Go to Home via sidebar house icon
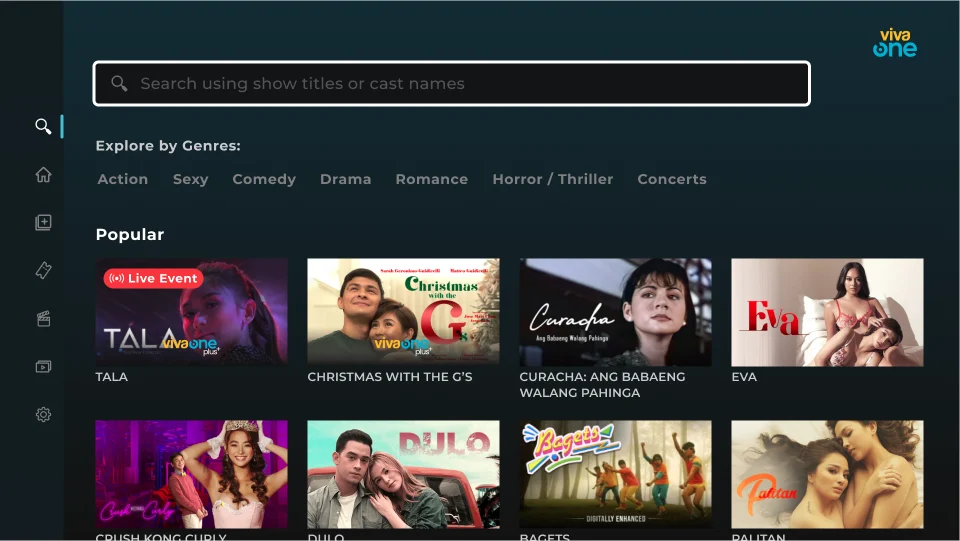 pos(43,175)
